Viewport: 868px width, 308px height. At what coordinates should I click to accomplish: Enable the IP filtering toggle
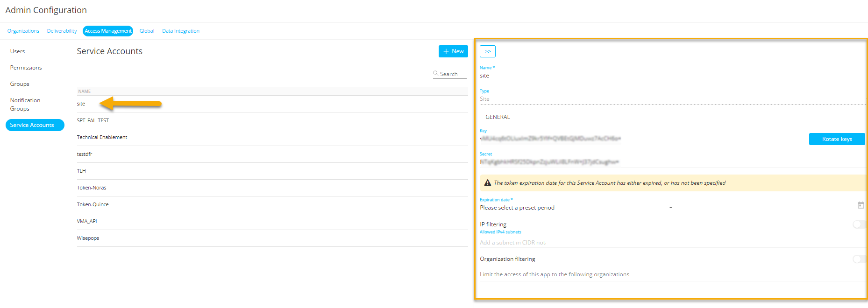tap(859, 224)
